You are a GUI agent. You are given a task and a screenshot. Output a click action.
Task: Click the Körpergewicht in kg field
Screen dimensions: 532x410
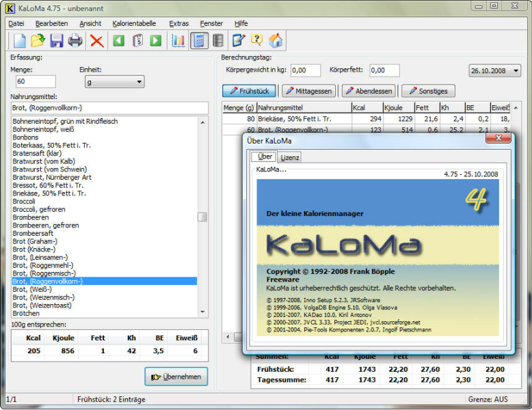tap(306, 70)
